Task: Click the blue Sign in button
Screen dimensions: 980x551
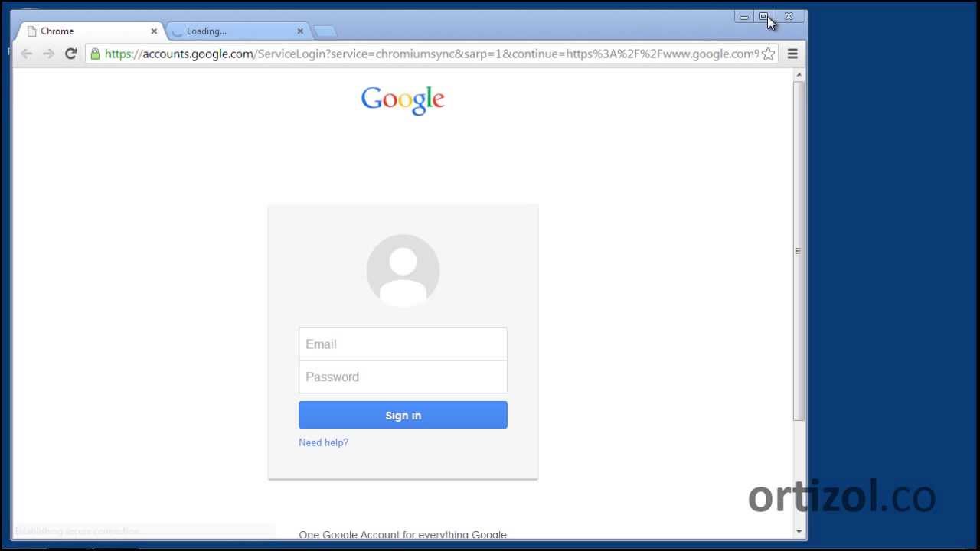Action: [403, 415]
